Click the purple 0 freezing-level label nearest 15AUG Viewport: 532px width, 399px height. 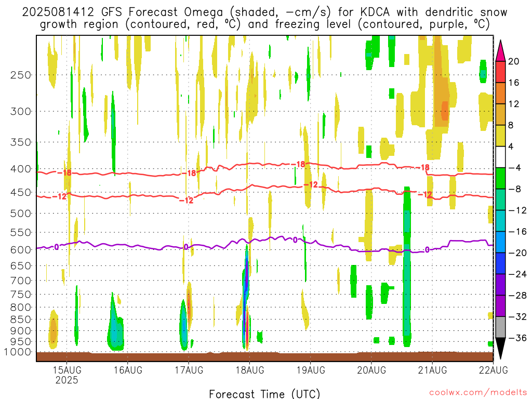click(x=56, y=247)
